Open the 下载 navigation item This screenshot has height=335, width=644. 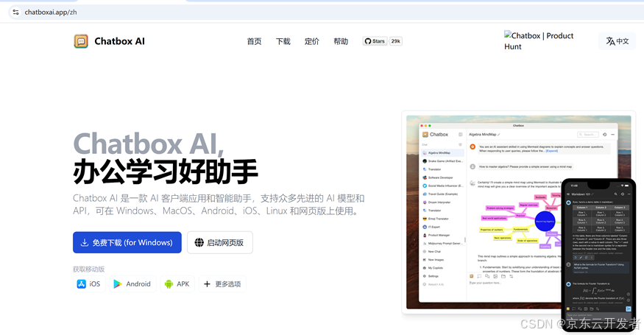tap(283, 41)
